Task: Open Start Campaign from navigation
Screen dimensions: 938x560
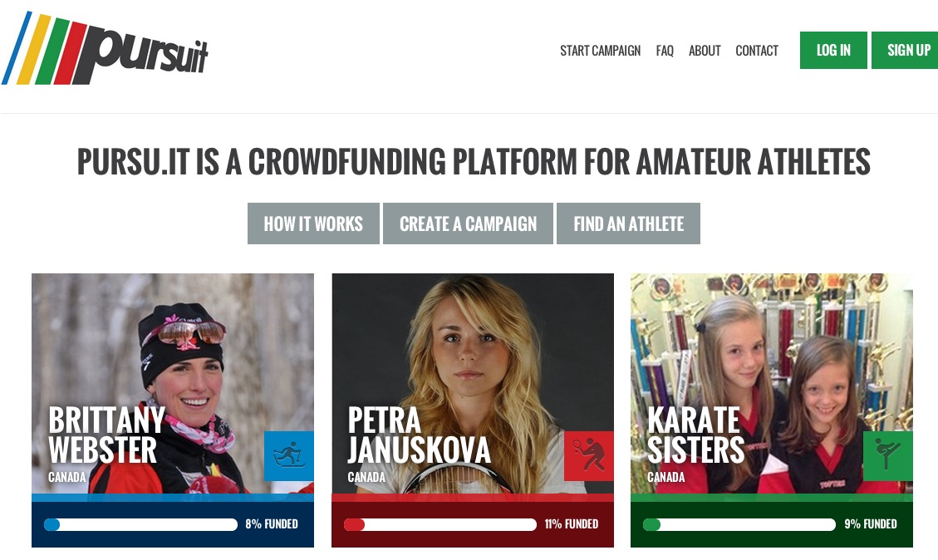Action: [600, 51]
